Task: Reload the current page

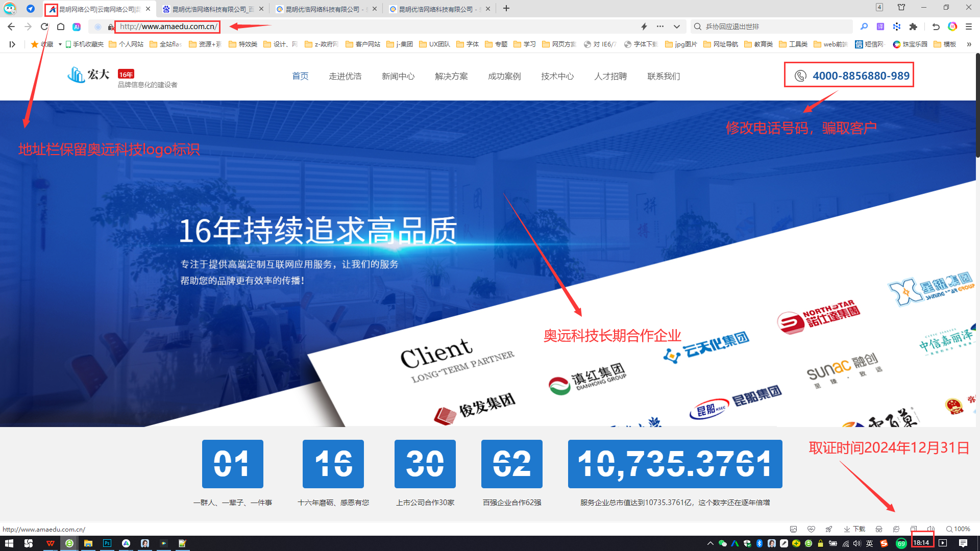Action: [44, 27]
